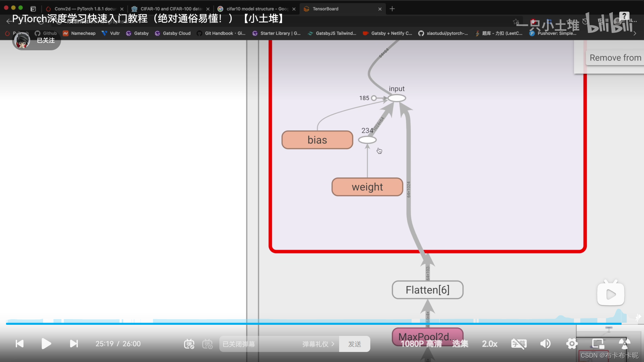Screen dimensions: 644x362
Task: Select the Flatten[6] graph node
Action: [x=427, y=290]
